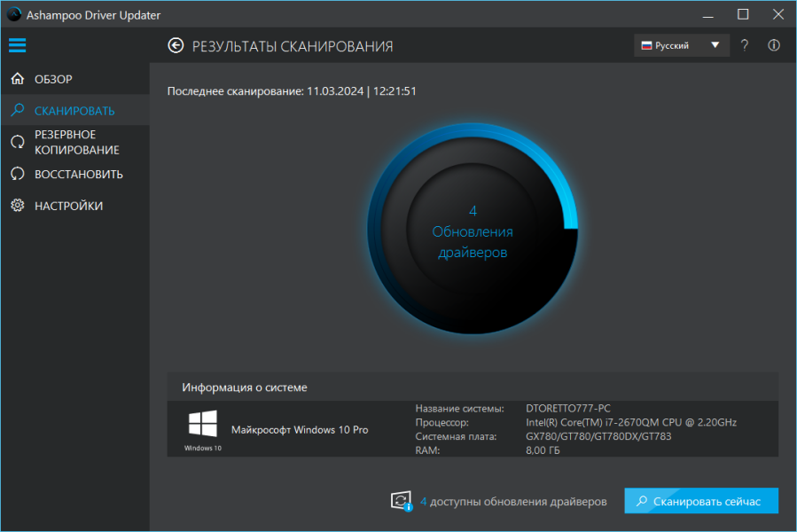This screenshot has width=797, height=532.
Task: Click the Майкрософт Windows 10 Pro text
Action: pos(300,430)
